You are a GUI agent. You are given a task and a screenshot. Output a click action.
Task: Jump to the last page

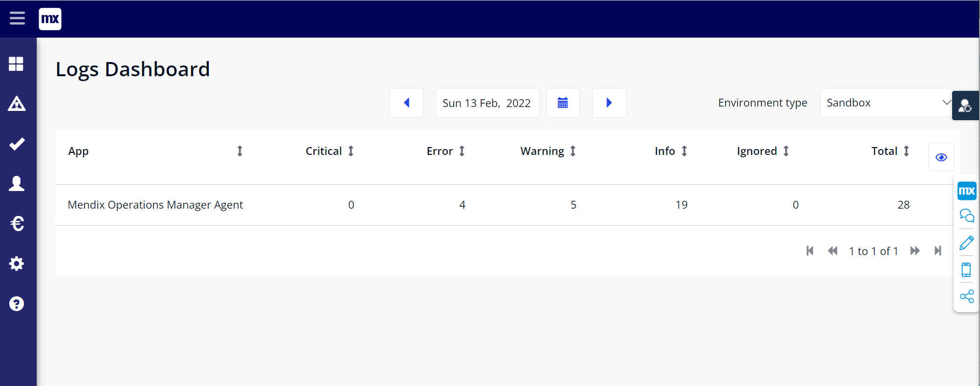click(938, 251)
